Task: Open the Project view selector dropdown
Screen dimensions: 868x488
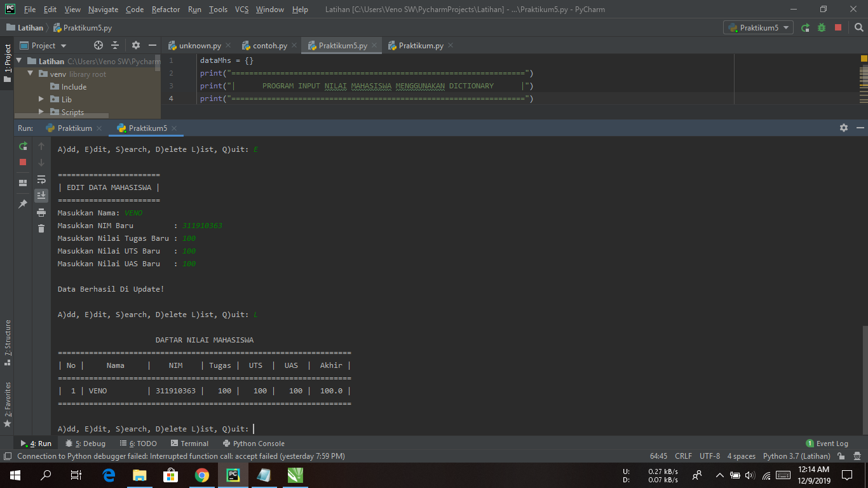Action: (43, 46)
